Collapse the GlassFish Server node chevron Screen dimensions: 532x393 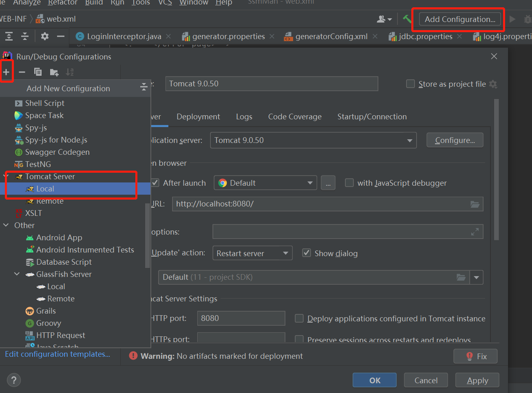[x=17, y=274]
